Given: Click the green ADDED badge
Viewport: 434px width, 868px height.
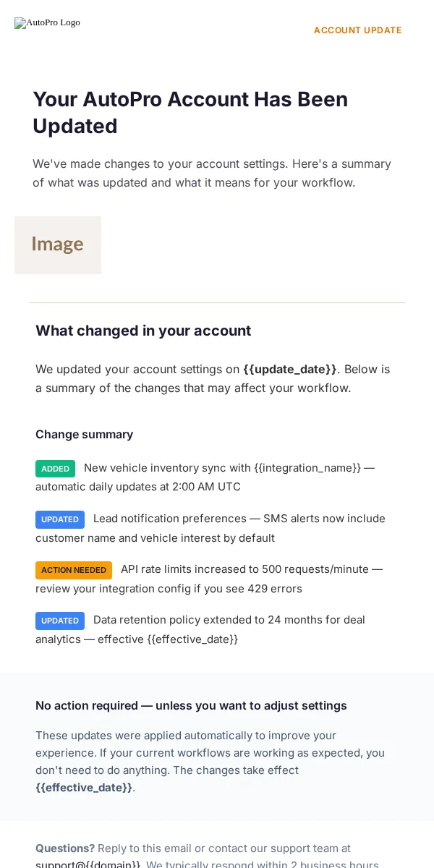Looking at the screenshot, I should 55,469.
